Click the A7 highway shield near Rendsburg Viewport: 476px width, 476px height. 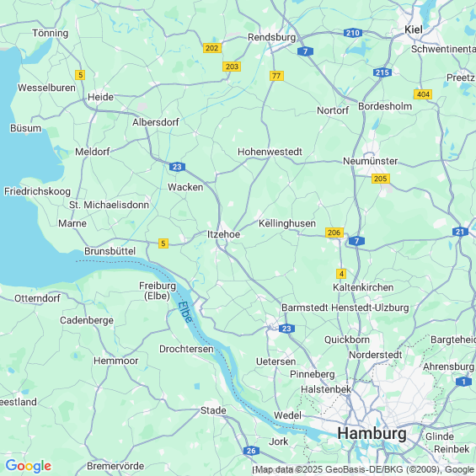point(305,51)
